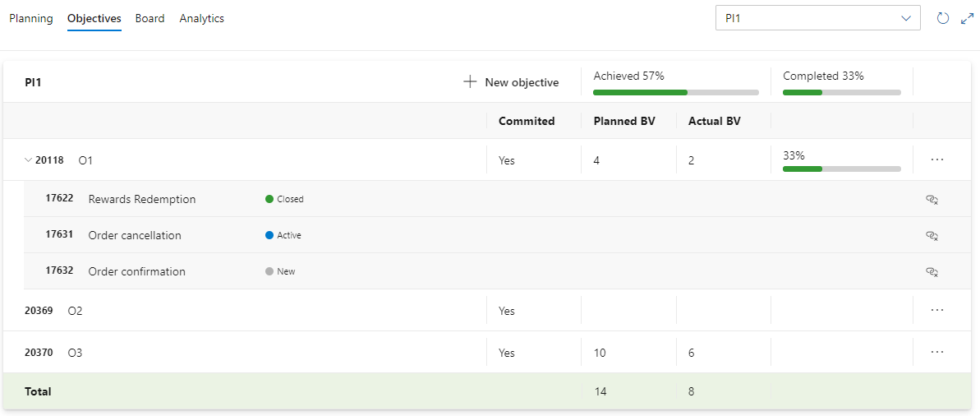This screenshot has width=980, height=416.
Task: Click the O1 33% completion progress bar
Action: [842, 169]
